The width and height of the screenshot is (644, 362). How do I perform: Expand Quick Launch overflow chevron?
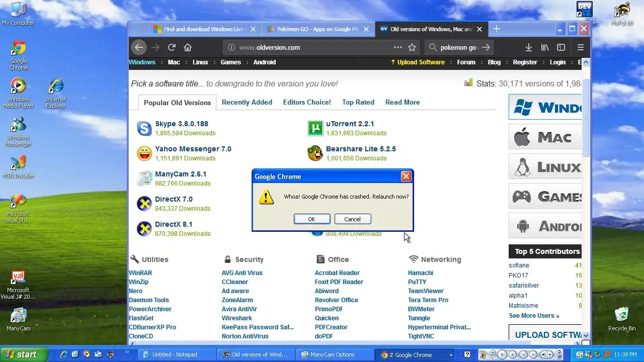(127, 352)
